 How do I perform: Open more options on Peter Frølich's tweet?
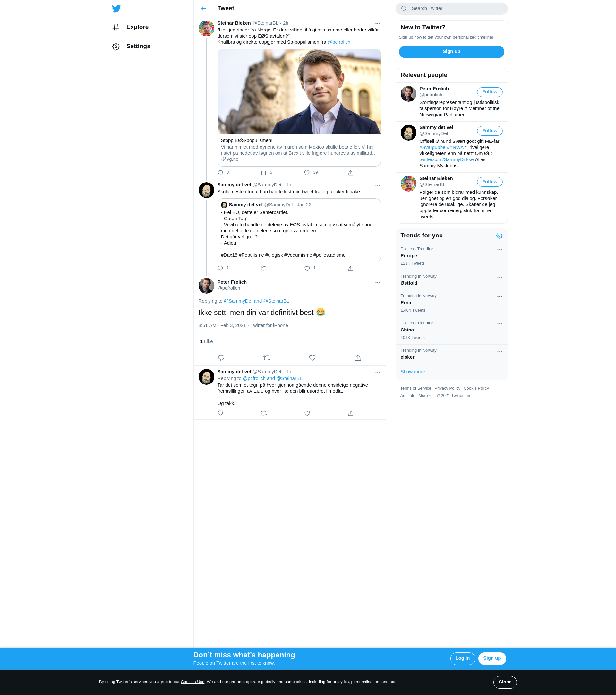(378, 282)
